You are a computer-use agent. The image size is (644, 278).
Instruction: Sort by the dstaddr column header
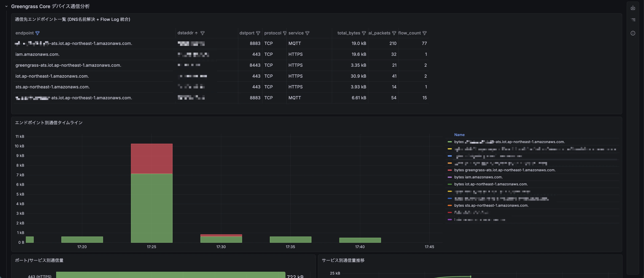(x=185, y=33)
